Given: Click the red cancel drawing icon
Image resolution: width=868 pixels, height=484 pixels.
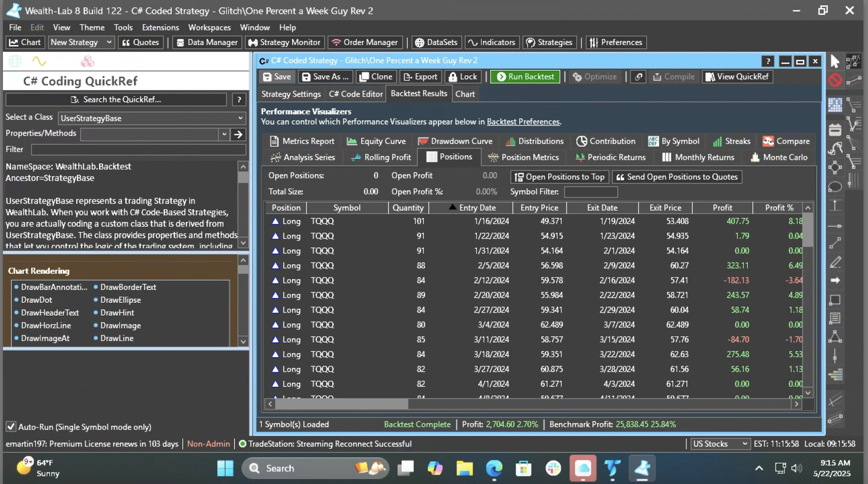Looking at the screenshot, I should (835, 80).
